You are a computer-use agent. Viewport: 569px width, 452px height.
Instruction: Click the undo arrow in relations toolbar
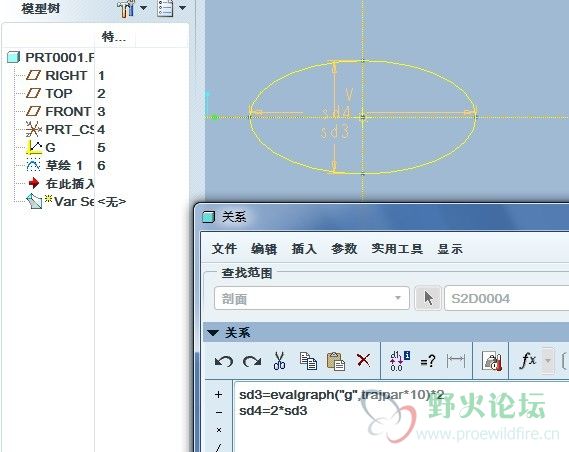coord(224,361)
